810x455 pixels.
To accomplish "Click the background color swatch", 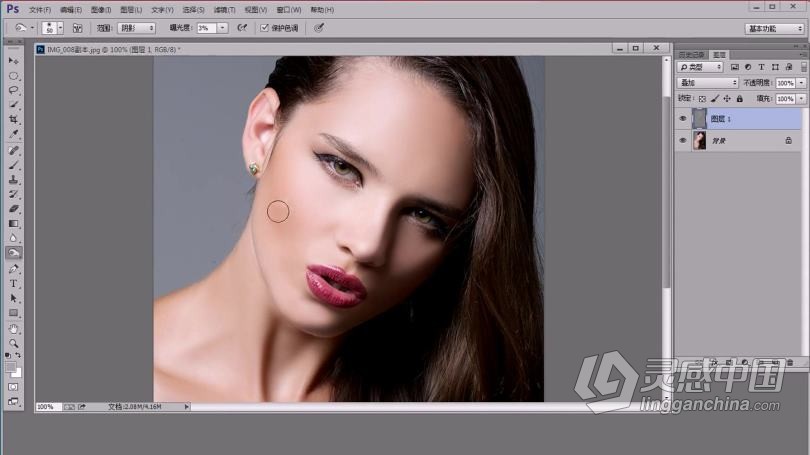I will (x=18, y=372).
